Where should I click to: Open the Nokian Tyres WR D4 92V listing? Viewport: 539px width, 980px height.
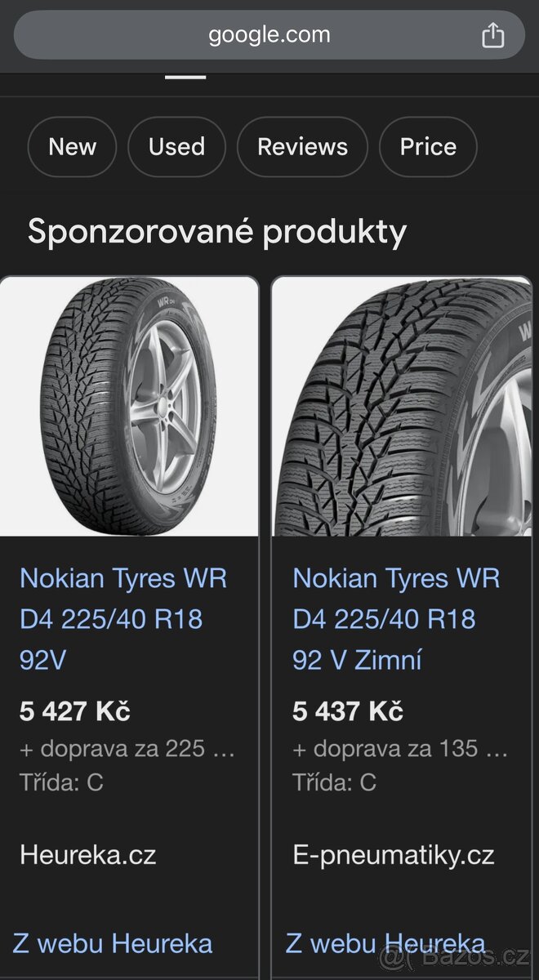124,618
